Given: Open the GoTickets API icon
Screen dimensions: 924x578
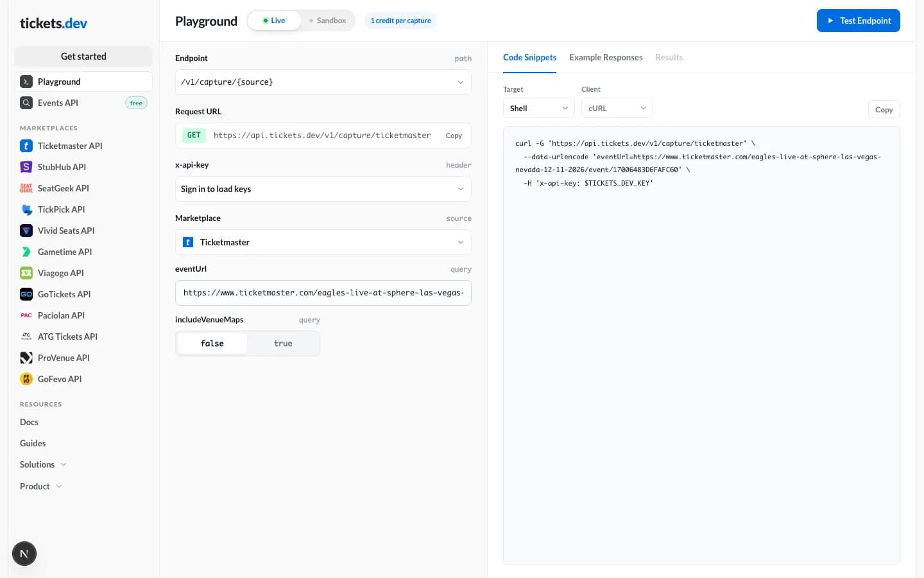Looking at the screenshot, I should (26, 294).
